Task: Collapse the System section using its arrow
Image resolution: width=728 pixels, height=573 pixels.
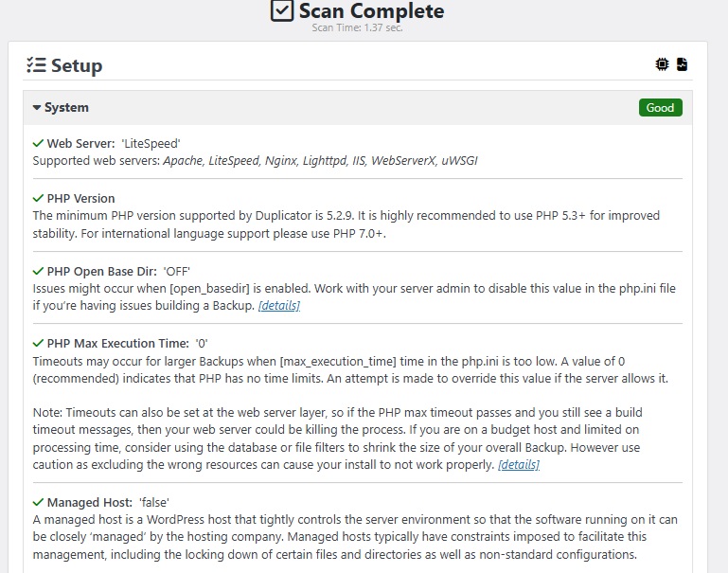Action: pyautogui.click(x=36, y=108)
